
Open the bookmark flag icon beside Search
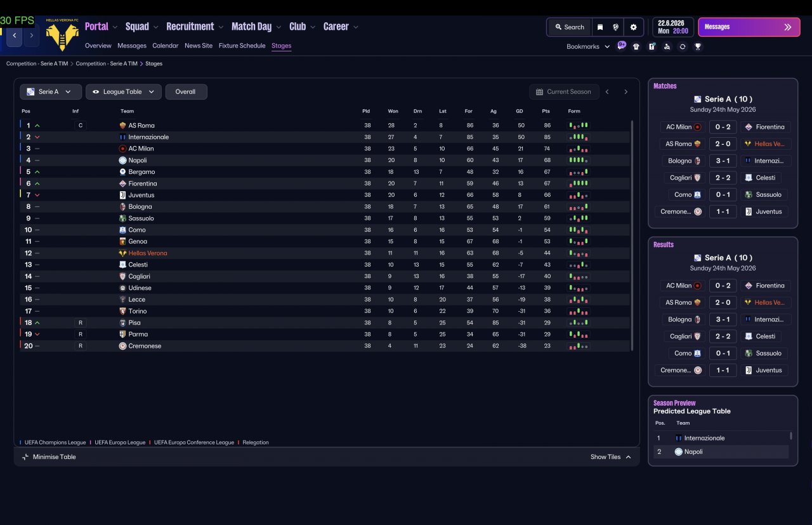coord(600,27)
